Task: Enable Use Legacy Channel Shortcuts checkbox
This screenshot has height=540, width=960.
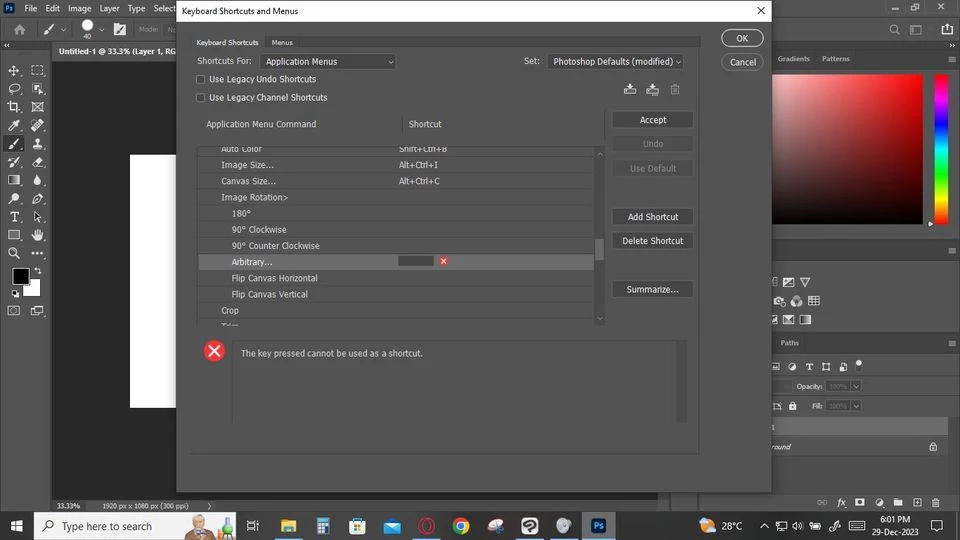Action: point(200,97)
